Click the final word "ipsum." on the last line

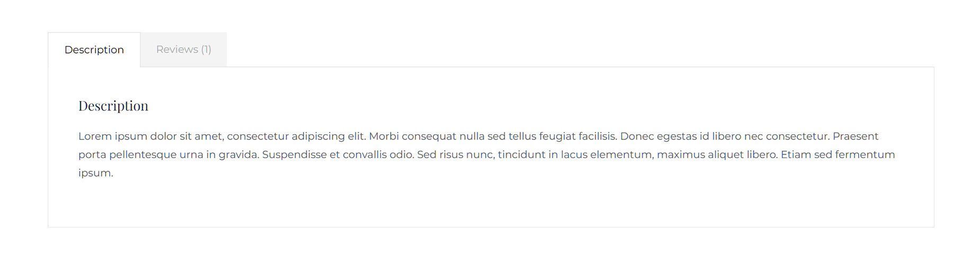click(x=96, y=173)
